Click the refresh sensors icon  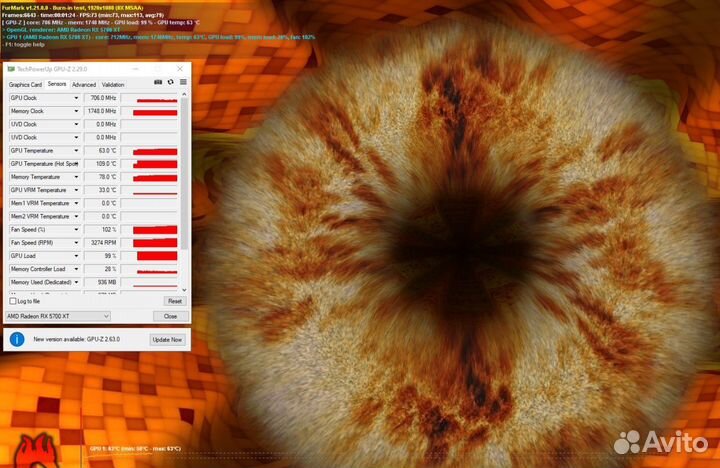[170, 82]
